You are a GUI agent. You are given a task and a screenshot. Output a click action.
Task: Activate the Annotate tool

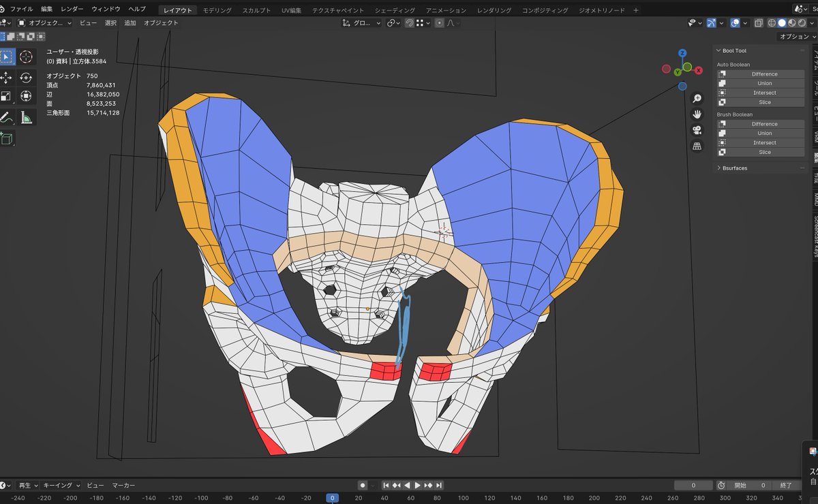coord(7,117)
